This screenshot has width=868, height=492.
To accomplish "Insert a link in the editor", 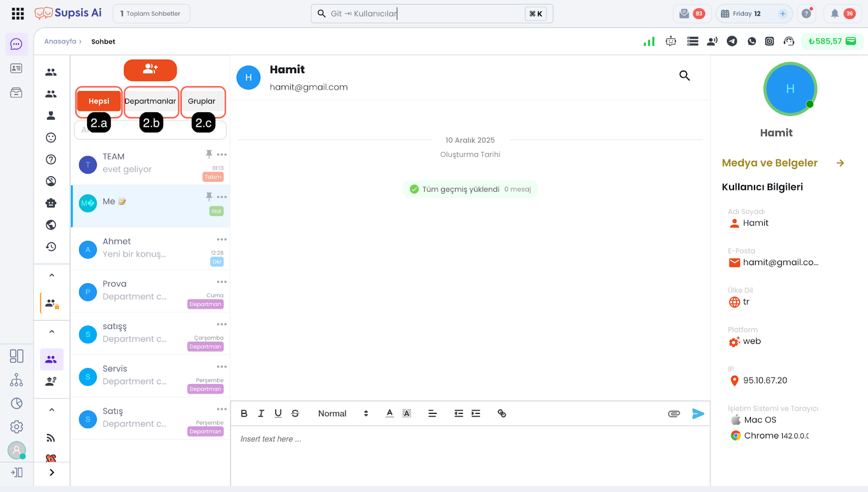I will (x=502, y=413).
